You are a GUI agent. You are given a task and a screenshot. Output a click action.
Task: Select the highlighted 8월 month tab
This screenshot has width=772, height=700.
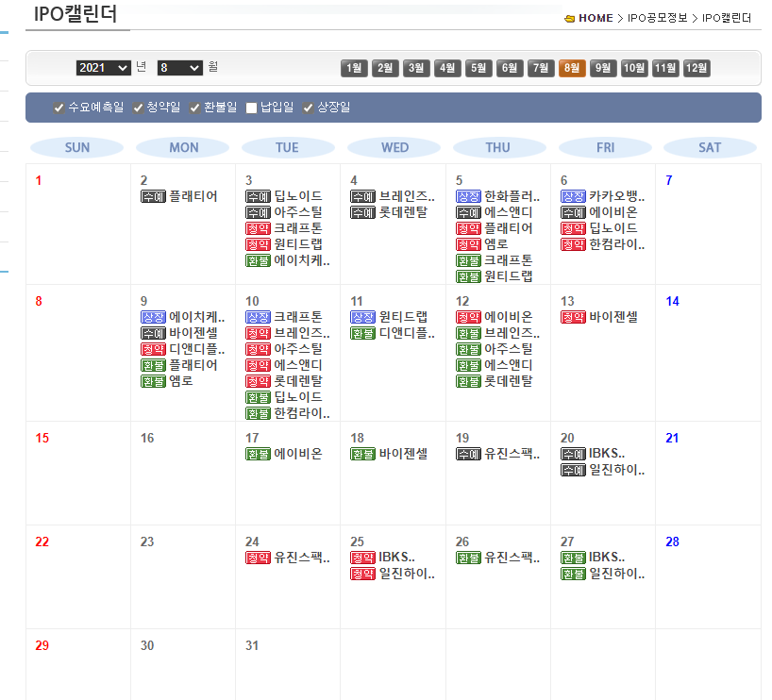[572, 68]
